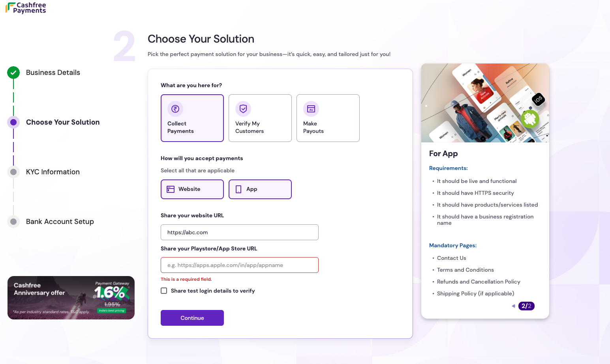Deselect the App payment acceptance option
The width and height of the screenshot is (610, 364).
(x=260, y=189)
